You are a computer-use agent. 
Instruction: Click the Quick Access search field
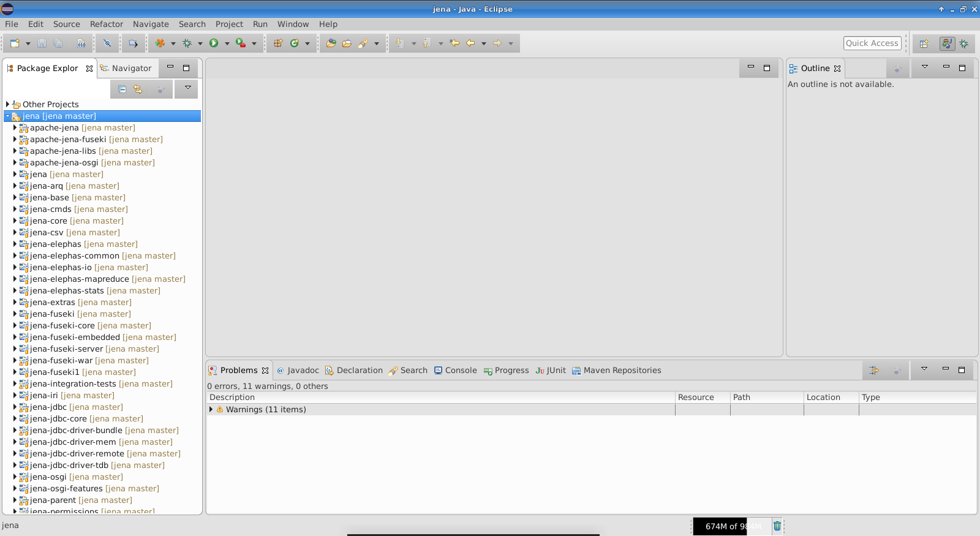pos(872,43)
